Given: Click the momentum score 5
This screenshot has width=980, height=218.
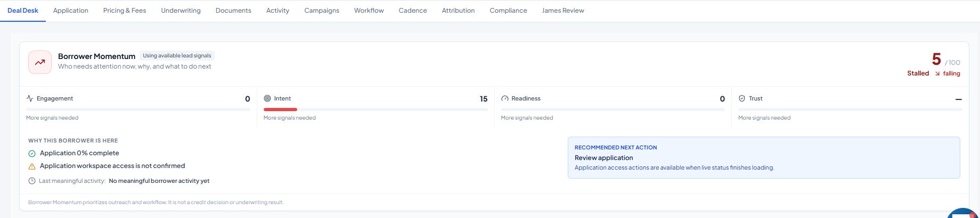Looking at the screenshot, I should click(x=936, y=59).
